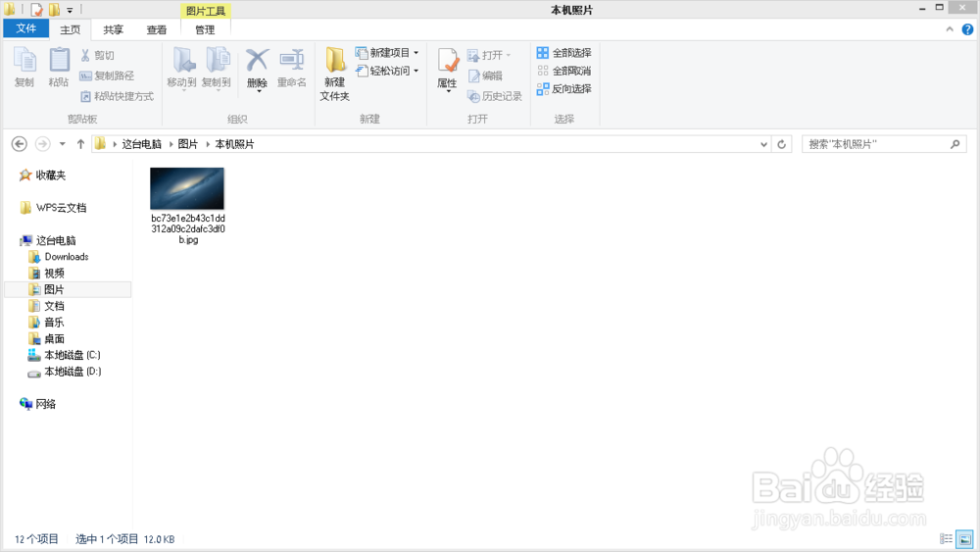
Task: Open the Help question mark icon
Action: (x=967, y=29)
